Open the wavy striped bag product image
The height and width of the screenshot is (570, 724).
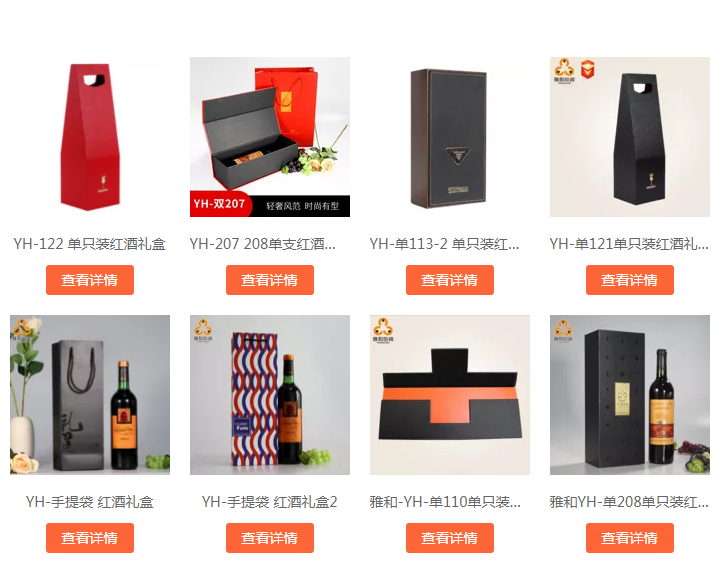[270, 395]
